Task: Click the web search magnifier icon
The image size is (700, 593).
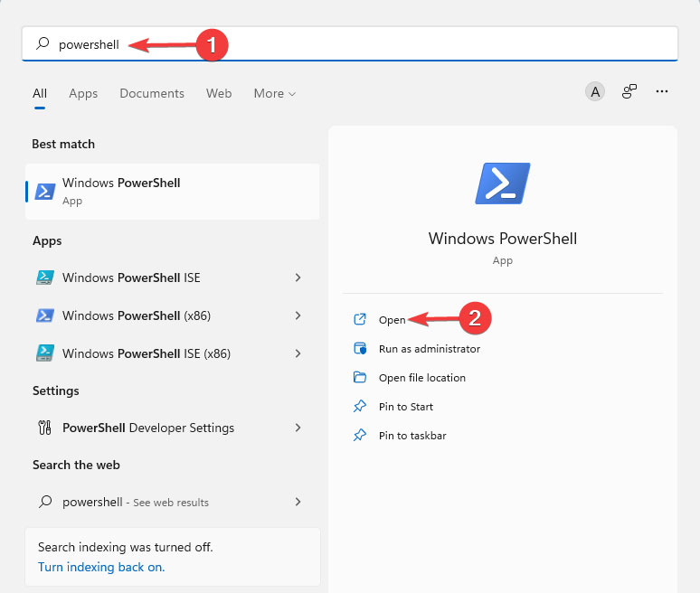Action: coord(45,502)
